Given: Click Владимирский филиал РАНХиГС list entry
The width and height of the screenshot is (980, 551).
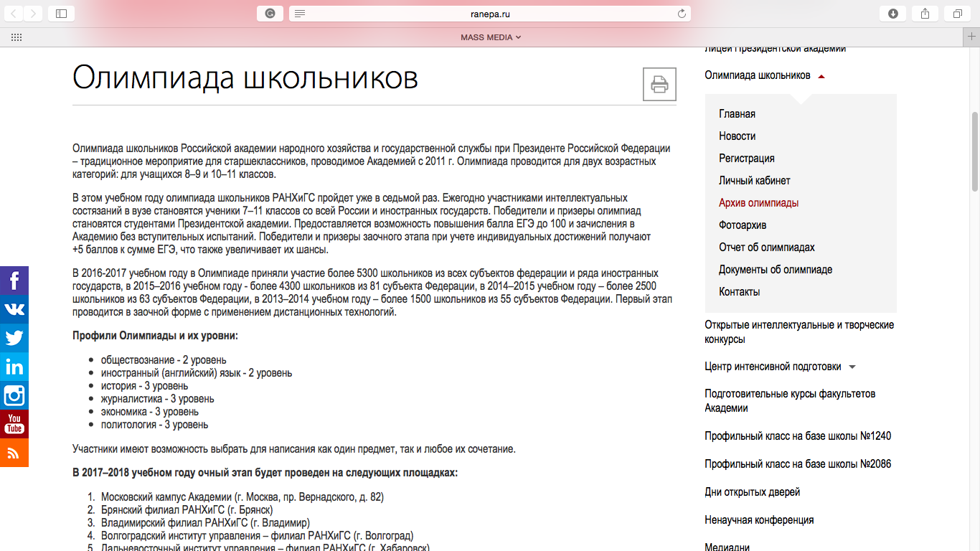Looking at the screenshot, I should click(x=205, y=522).
